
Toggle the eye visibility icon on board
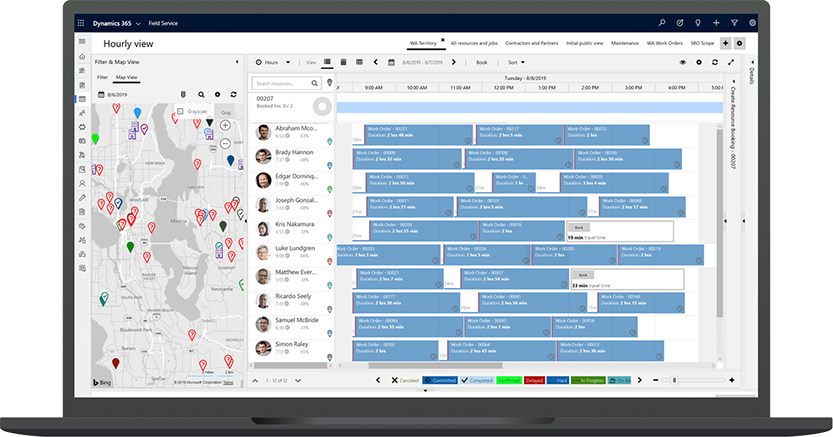(684, 62)
